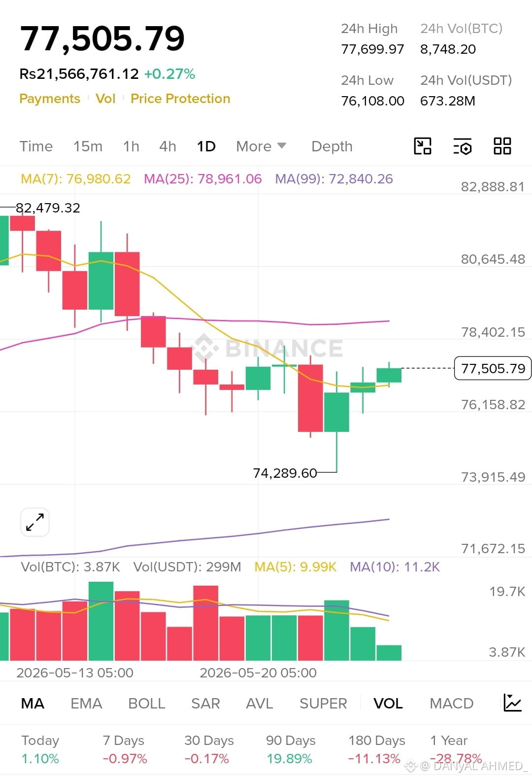The width and height of the screenshot is (532, 778).
Task: Open the More timeframes dropdown
Action: tap(261, 146)
